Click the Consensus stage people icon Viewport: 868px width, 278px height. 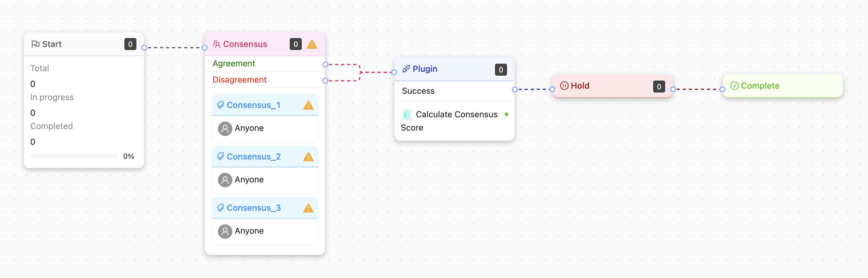click(x=217, y=44)
